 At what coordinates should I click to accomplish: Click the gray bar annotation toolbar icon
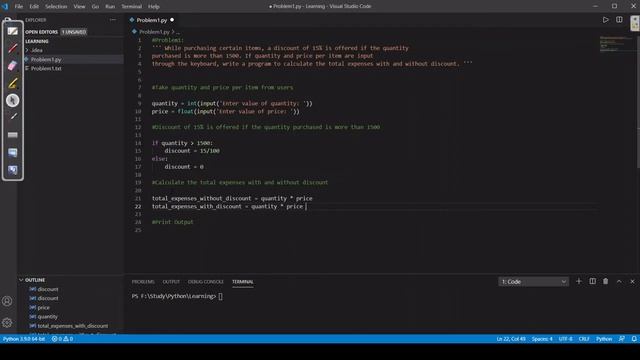point(13,135)
